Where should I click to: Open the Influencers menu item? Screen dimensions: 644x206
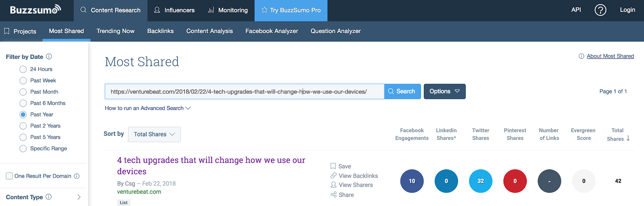pyautogui.click(x=174, y=10)
